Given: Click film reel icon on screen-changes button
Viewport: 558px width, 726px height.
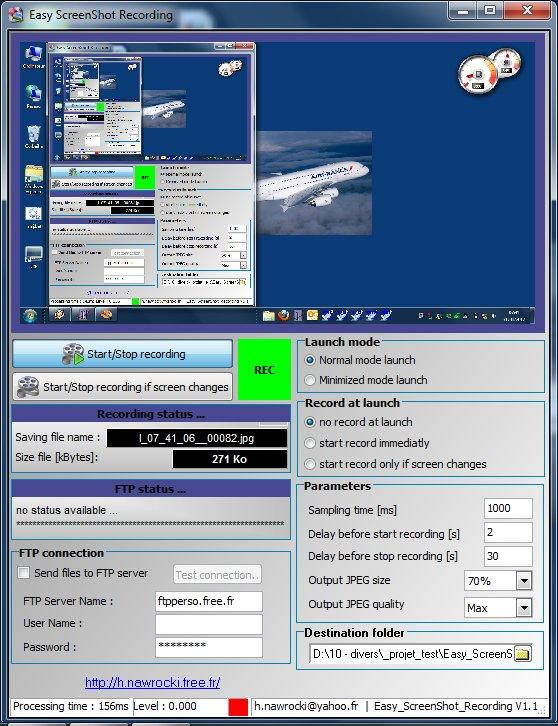Looking at the screenshot, I should [x=28, y=387].
